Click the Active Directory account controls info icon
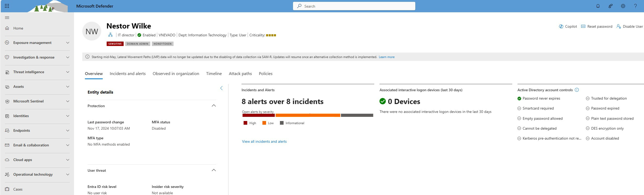The width and height of the screenshot is (644, 195). click(x=577, y=90)
